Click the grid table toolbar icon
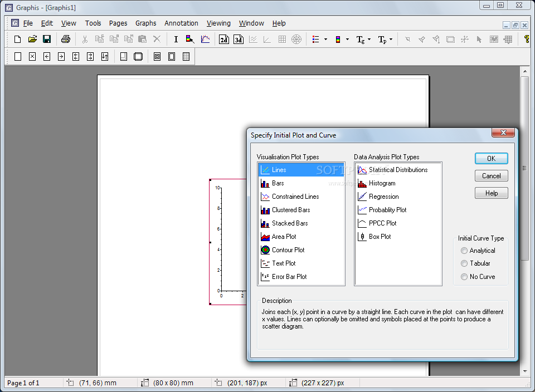This screenshot has height=392, width=535. (x=282, y=40)
